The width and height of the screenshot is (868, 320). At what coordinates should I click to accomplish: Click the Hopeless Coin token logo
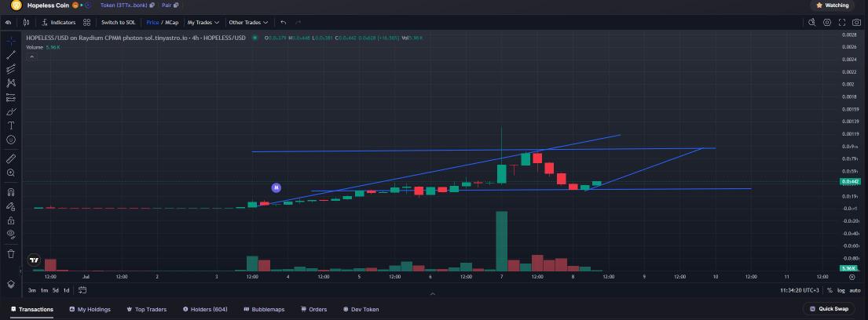[16, 5]
